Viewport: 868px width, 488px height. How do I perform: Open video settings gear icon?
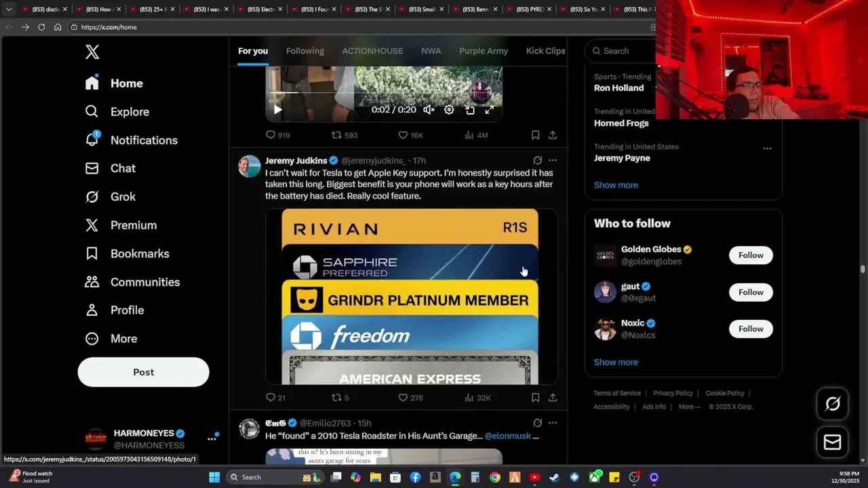tap(449, 110)
